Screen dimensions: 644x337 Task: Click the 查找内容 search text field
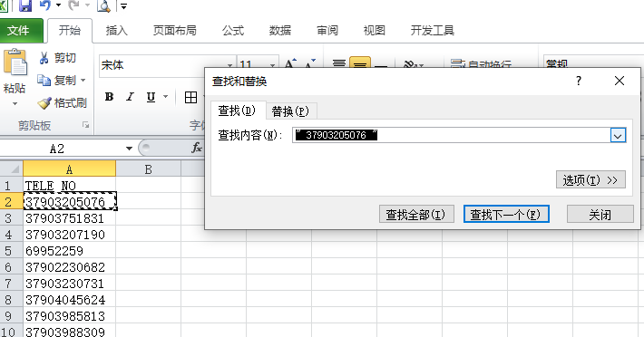(452, 135)
